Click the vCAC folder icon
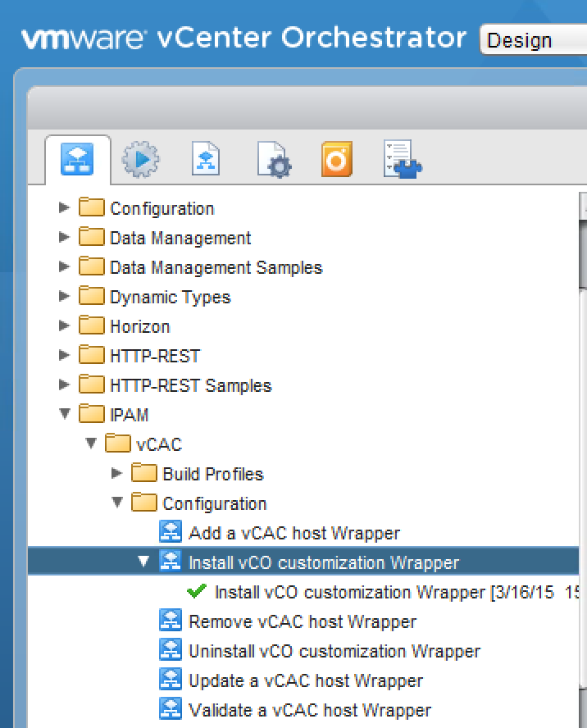 coord(118,444)
